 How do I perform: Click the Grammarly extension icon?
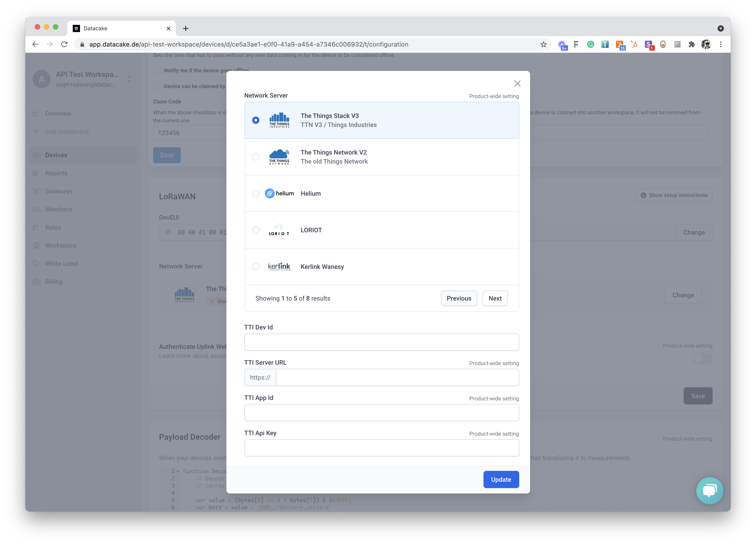pos(590,44)
